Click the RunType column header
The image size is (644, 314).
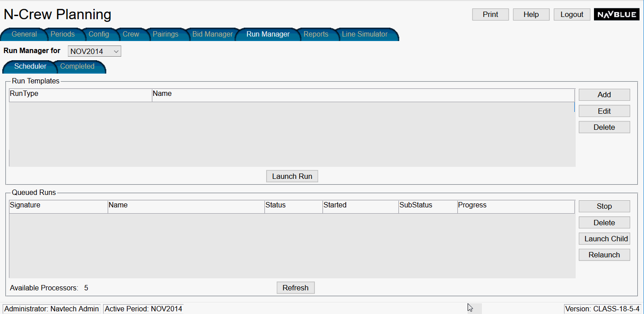coord(80,95)
